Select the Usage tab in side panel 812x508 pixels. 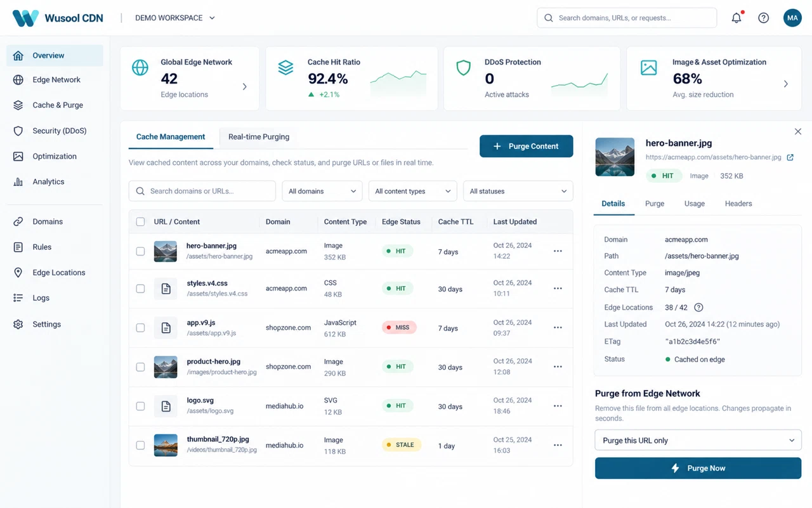(x=695, y=204)
